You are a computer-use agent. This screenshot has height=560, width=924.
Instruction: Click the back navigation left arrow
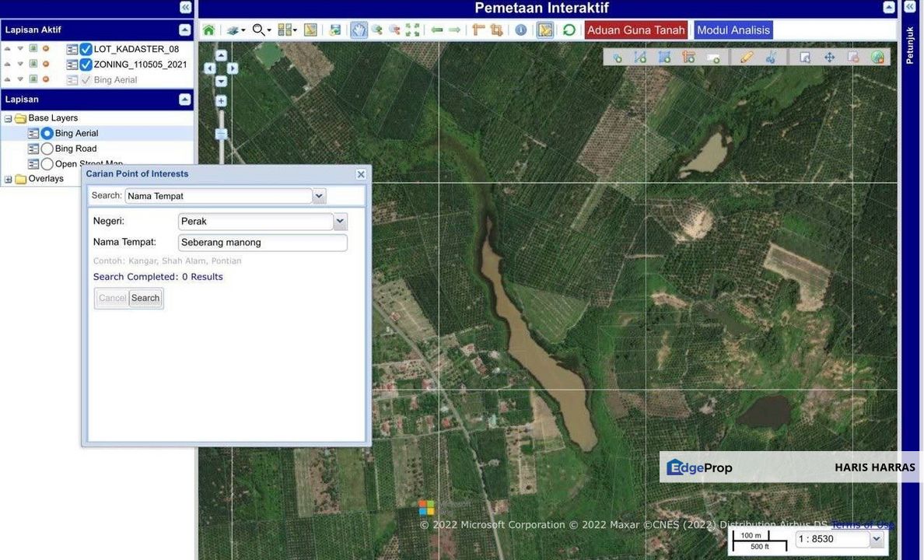(437, 30)
